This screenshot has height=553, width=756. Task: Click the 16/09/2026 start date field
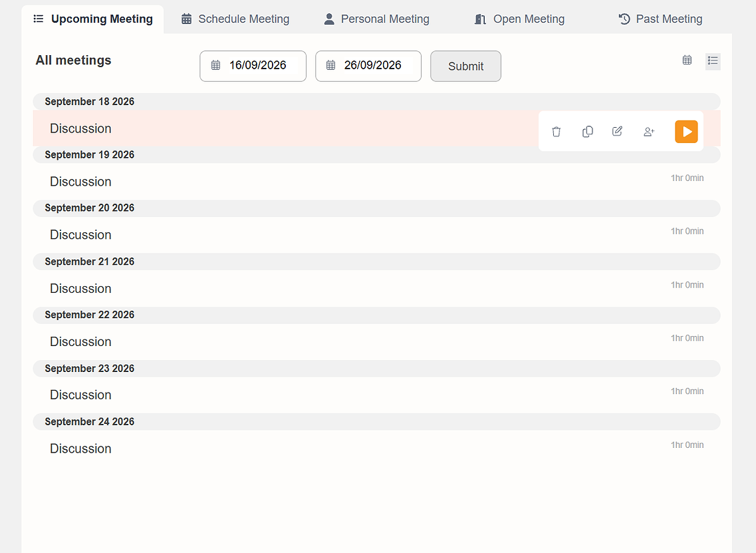coord(253,66)
